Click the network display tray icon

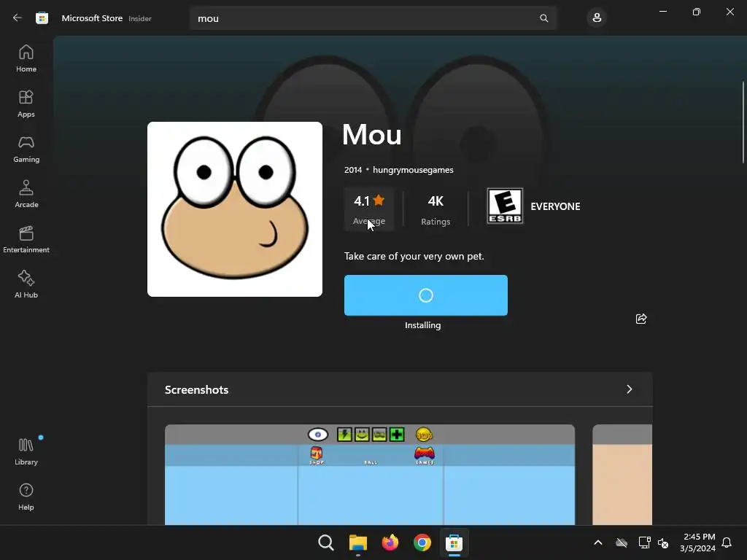click(x=645, y=542)
